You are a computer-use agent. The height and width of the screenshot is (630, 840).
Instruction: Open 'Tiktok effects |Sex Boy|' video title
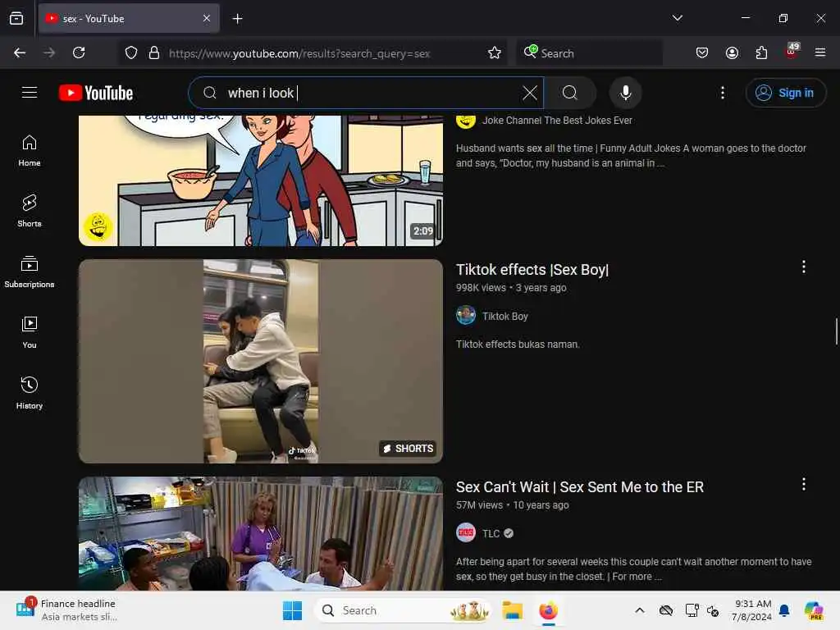(532, 269)
